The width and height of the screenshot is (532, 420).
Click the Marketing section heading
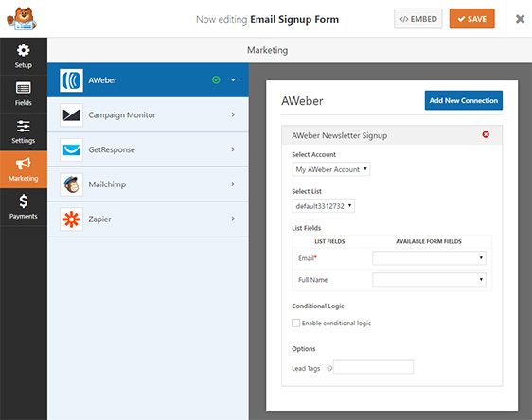pos(267,50)
